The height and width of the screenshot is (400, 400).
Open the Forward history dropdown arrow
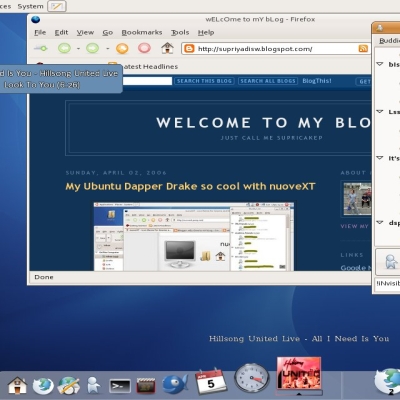tap(107, 49)
